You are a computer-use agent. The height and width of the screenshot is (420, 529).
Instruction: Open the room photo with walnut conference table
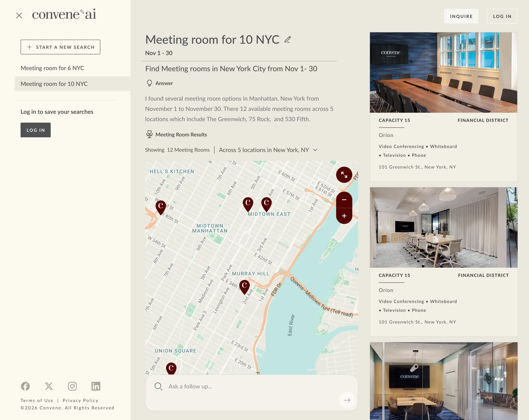[x=444, y=72]
